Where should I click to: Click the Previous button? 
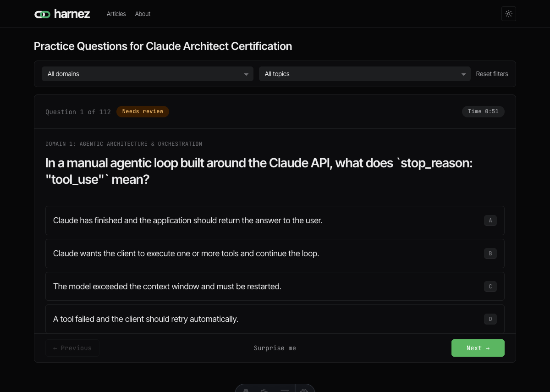pyautogui.click(x=72, y=348)
